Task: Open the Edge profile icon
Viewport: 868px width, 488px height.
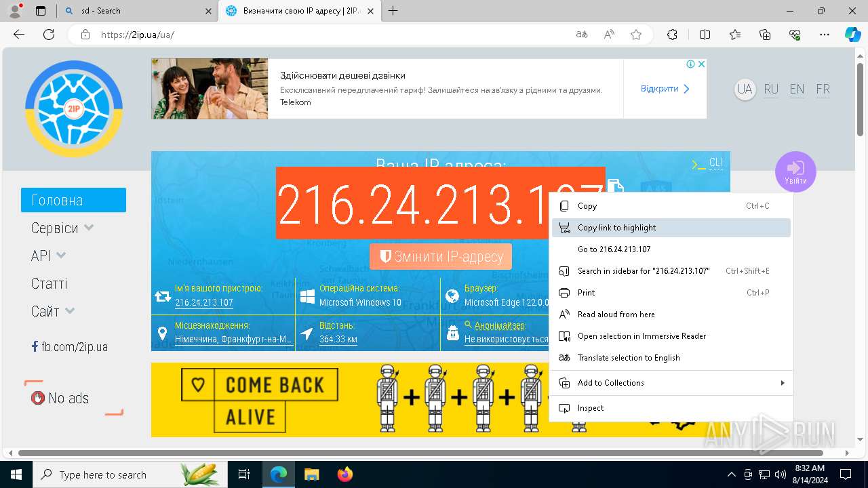Action: (15, 11)
